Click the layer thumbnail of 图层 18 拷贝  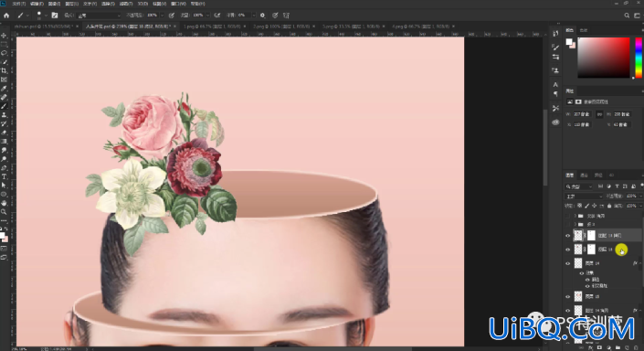[x=578, y=236]
